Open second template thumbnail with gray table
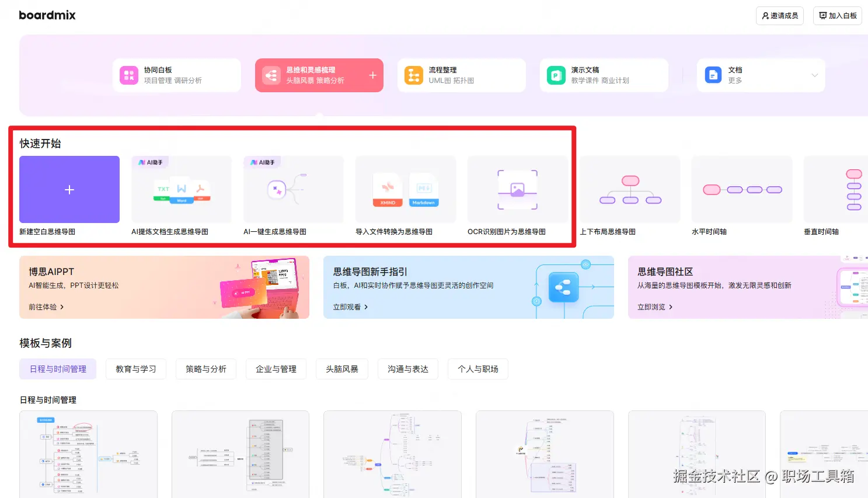The width and height of the screenshot is (868, 498). (240, 454)
